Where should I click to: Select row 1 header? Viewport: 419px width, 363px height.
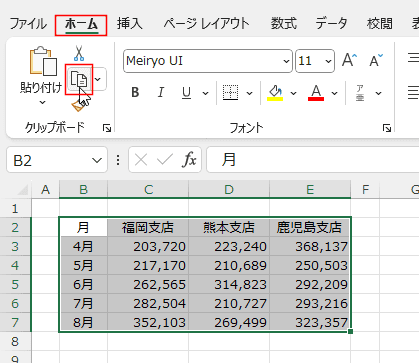pos(15,209)
